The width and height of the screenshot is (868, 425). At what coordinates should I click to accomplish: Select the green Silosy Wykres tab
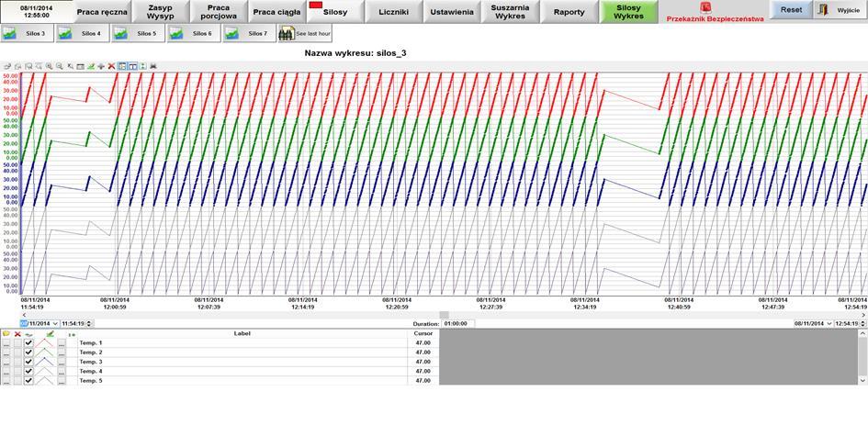[x=628, y=12]
